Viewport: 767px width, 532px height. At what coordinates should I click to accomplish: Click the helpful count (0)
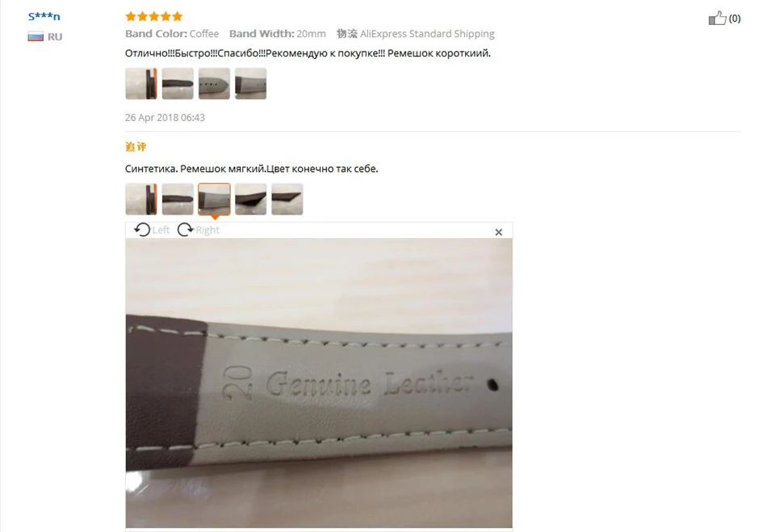[735, 19]
